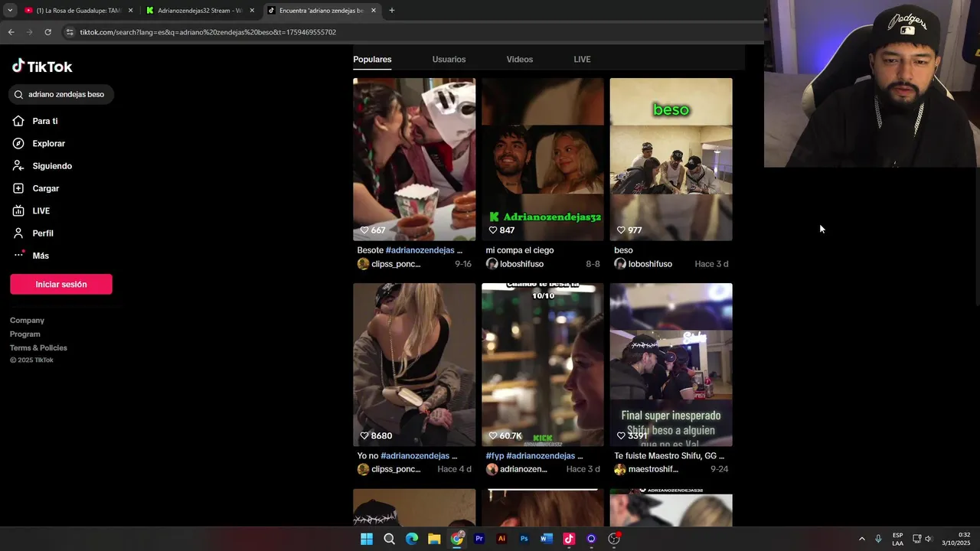The width and height of the screenshot is (980, 551).
Task: Open Photoshop from taskbar
Action: point(524,539)
